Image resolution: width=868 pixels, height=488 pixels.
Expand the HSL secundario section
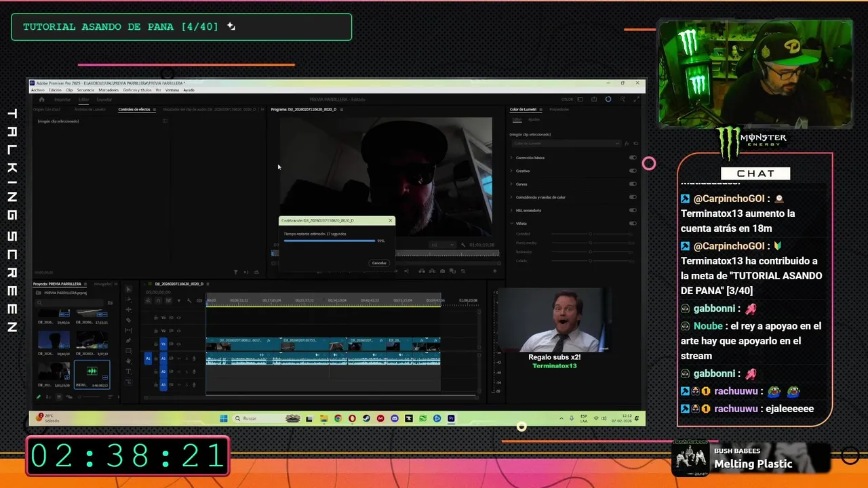click(511, 210)
